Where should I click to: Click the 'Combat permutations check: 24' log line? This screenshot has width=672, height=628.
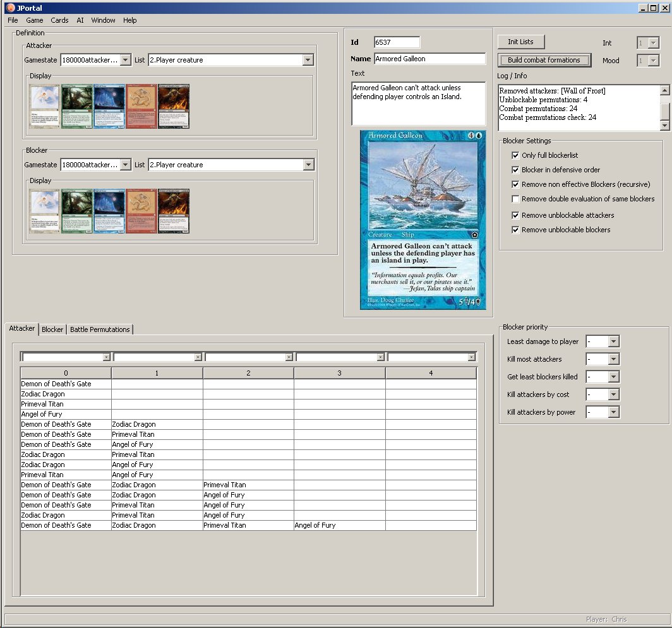548,117
